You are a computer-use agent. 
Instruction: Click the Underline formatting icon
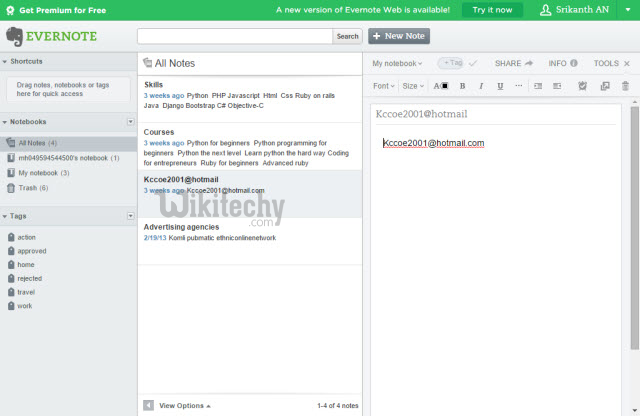499,86
